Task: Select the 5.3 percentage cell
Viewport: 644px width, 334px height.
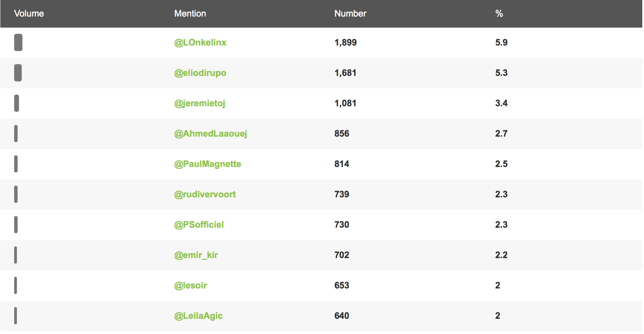Action: (501, 73)
